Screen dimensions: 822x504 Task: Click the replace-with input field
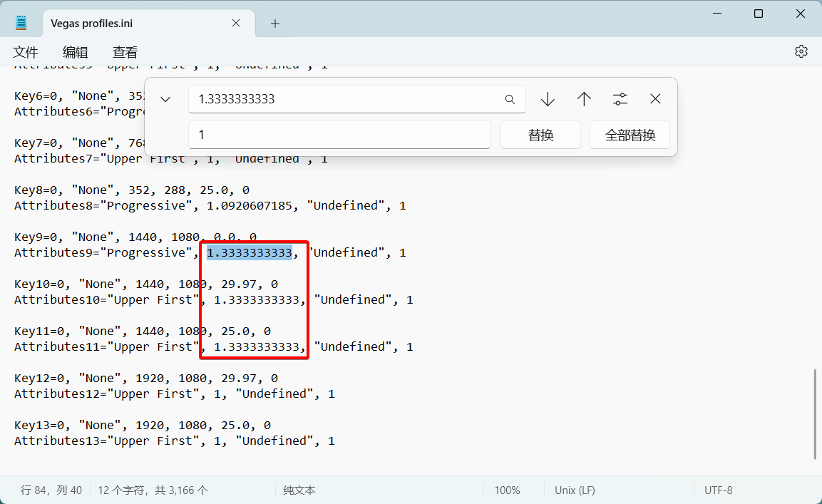339,135
